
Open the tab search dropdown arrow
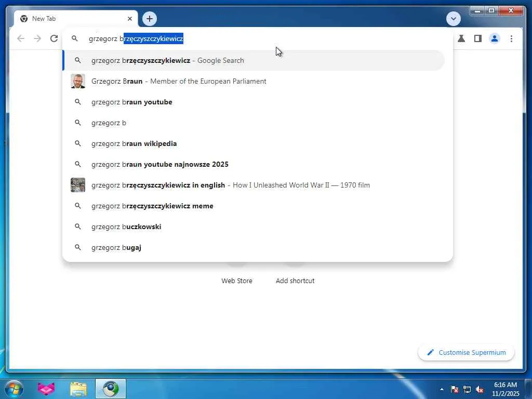pos(453,19)
